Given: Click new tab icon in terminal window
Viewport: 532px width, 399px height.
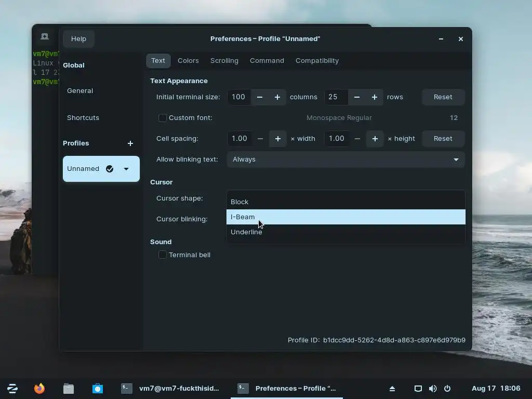Looking at the screenshot, I should (x=45, y=37).
